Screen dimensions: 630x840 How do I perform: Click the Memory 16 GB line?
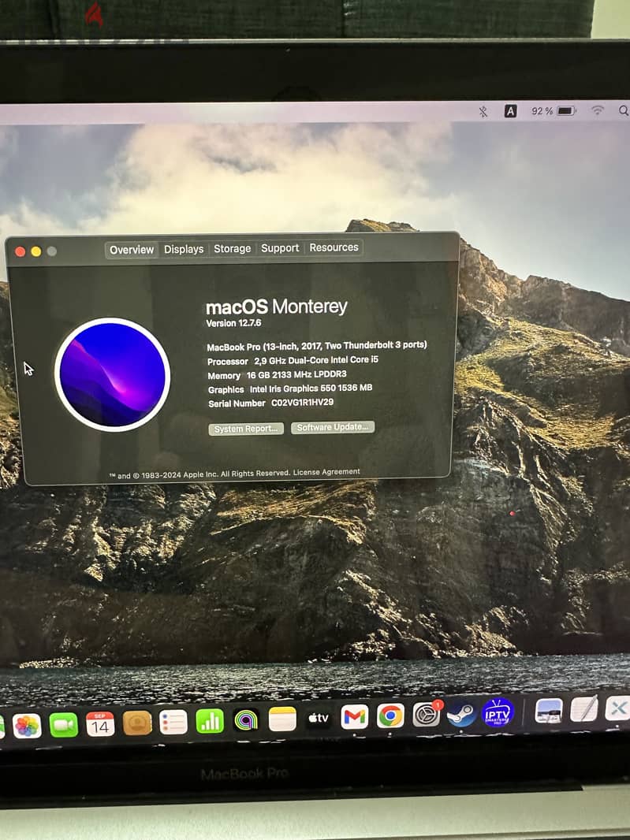coord(277,375)
